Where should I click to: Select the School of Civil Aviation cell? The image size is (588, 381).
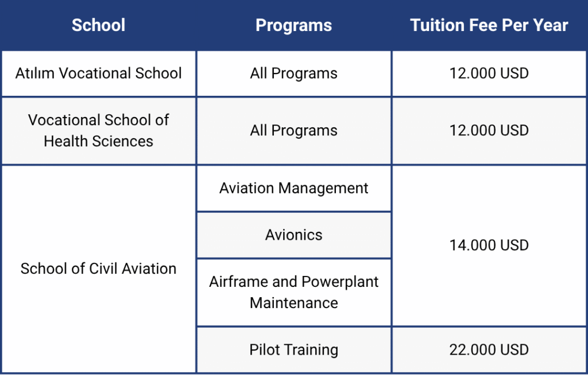click(98, 269)
